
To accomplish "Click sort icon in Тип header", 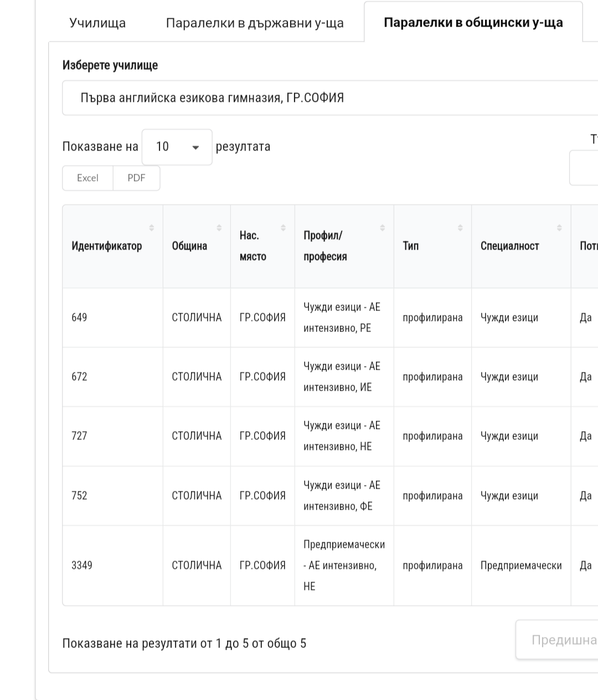I will click(460, 228).
